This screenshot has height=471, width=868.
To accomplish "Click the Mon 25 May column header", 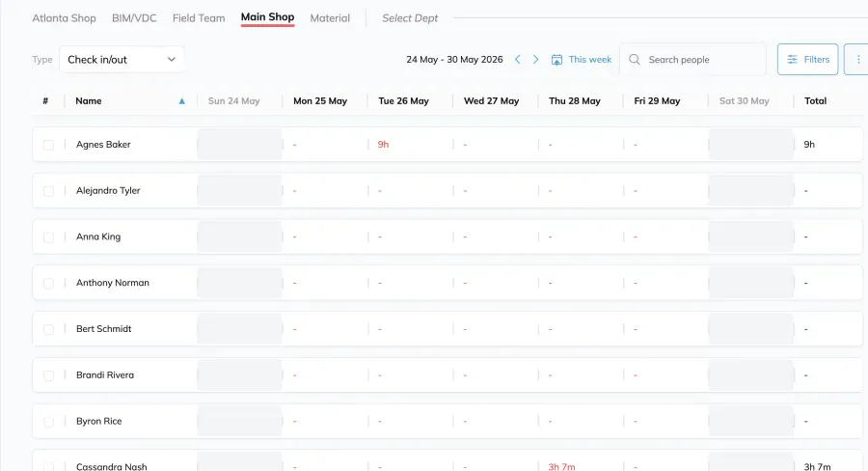I will click(x=320, y=100).
